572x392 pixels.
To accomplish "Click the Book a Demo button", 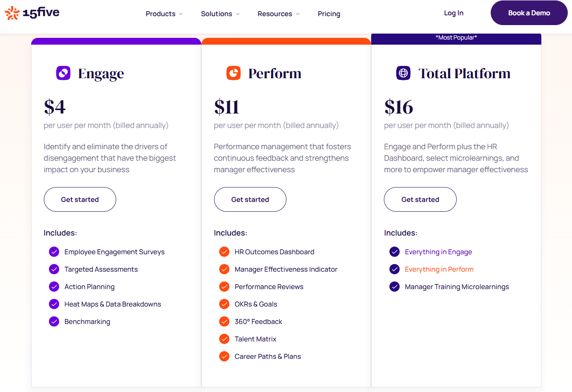I will pyautogui.click(x=529, y=13).
